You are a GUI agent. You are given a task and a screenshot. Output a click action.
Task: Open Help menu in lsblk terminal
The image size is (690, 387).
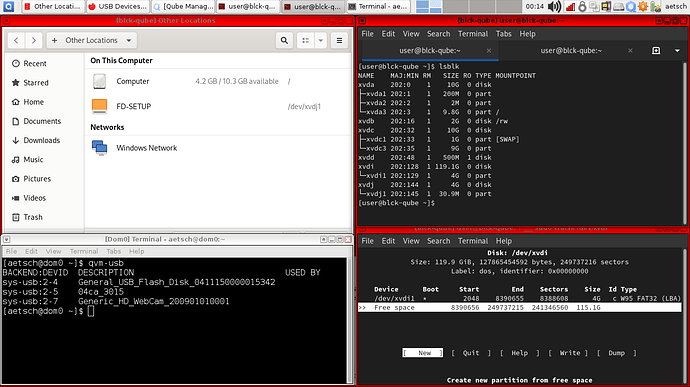click(x=527, y=34)
